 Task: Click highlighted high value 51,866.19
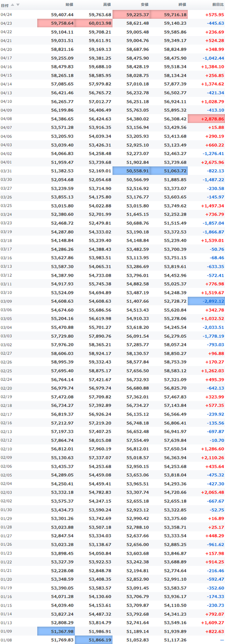94,640
